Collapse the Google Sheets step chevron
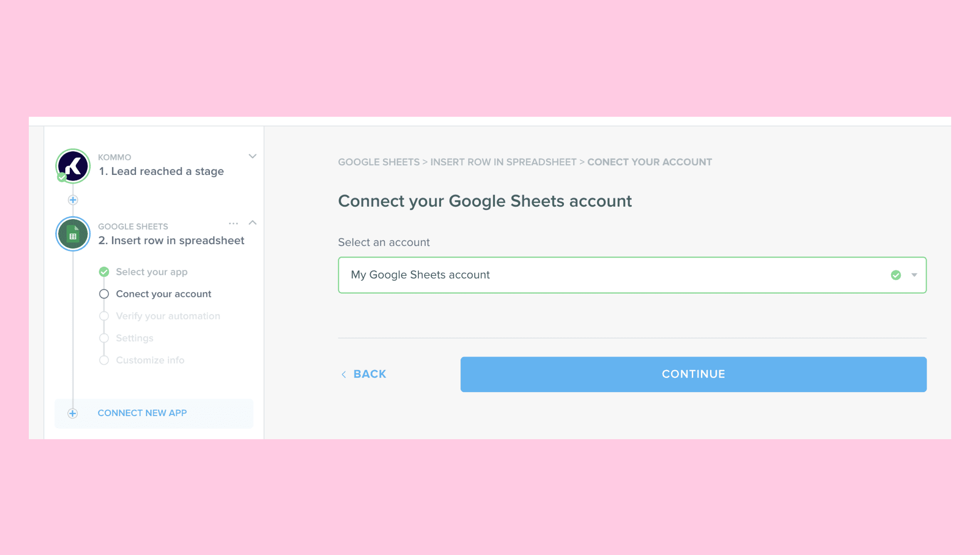This screenshot has width=980, height=555. click(252, 223)
